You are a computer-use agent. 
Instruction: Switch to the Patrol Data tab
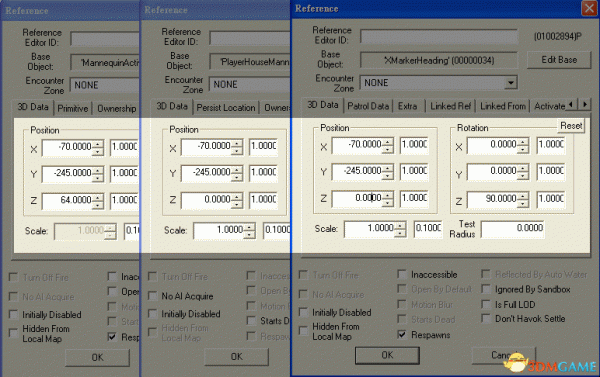coord(368,106)
